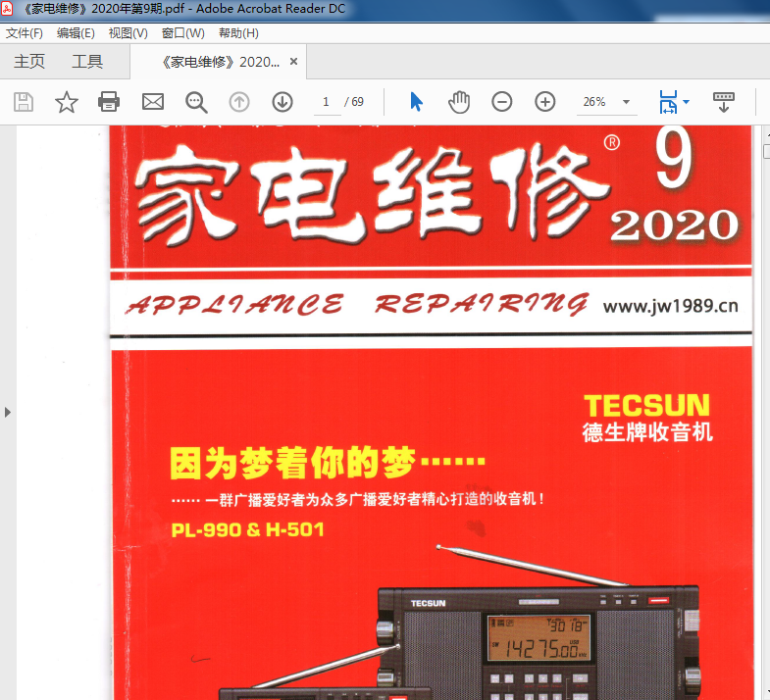
Task: Switch to the 主页 home view
Action: (x=29, y=62)
